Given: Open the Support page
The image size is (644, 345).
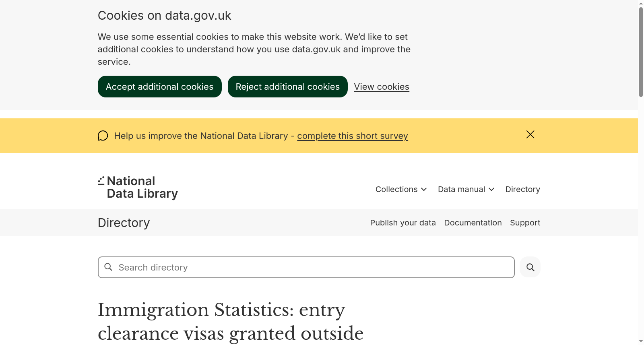Looking at the screenshot, I should (x=525, y=223).
